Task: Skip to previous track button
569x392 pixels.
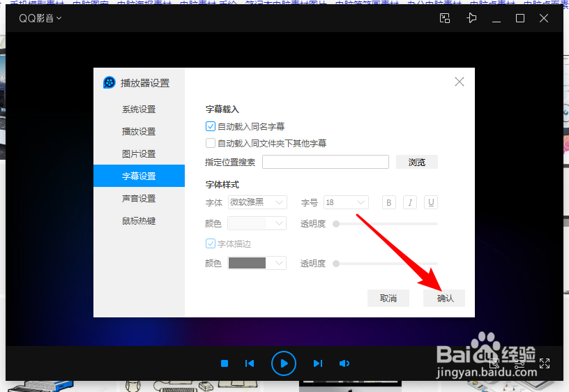Action: point(250,363)
